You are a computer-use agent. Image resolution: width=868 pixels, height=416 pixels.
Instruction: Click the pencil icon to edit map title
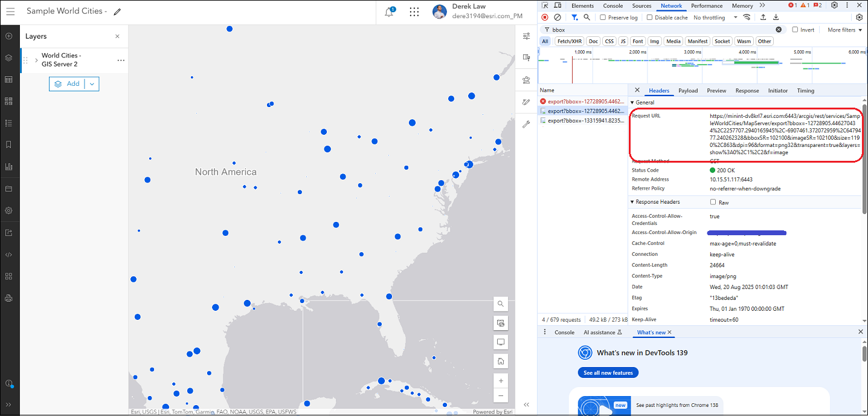(117, 11)
